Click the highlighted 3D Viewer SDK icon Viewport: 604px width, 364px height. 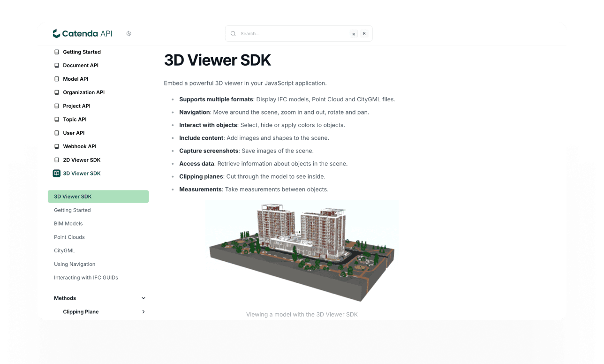[56, 173]
